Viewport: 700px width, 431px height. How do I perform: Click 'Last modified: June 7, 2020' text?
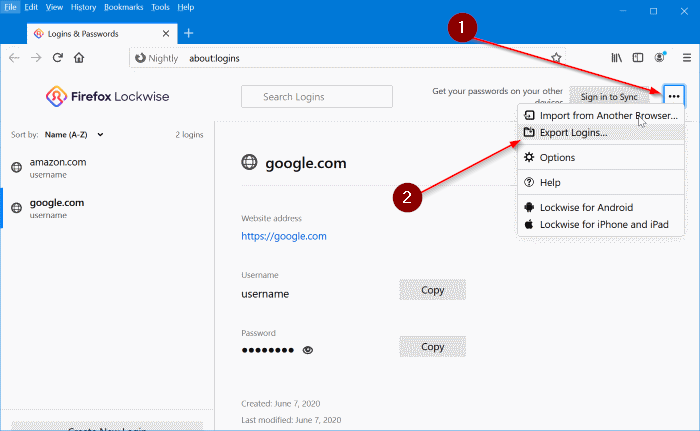pos(291,420)
